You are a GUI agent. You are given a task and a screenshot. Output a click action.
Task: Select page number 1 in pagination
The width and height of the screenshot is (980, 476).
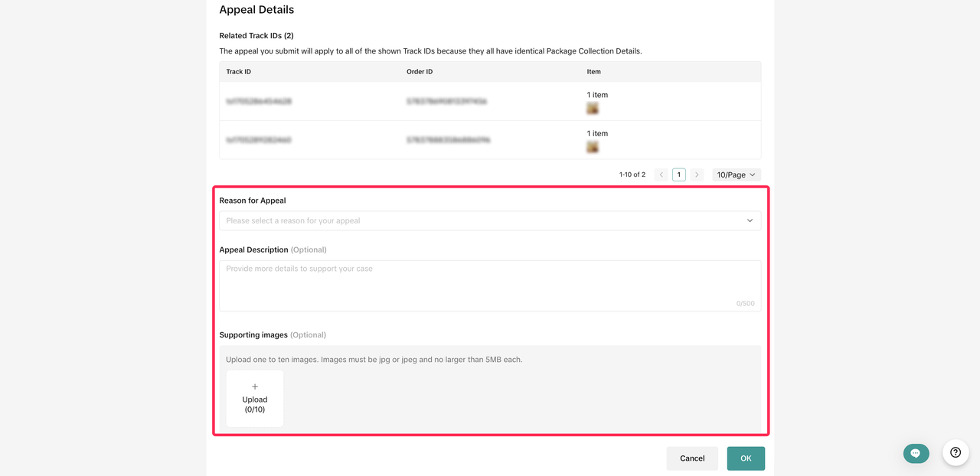click(678, 174)
